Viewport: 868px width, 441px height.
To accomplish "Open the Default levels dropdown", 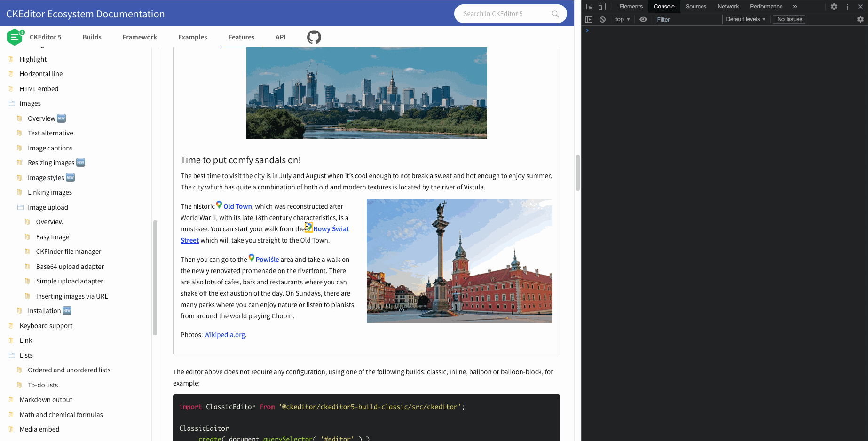I will click(x=746, y=19).
